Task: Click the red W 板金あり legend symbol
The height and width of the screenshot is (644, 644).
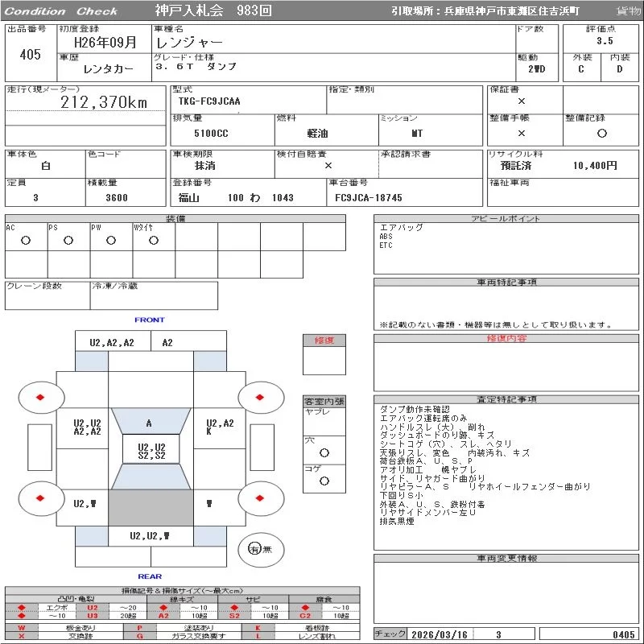Action: tap(22, 627)
